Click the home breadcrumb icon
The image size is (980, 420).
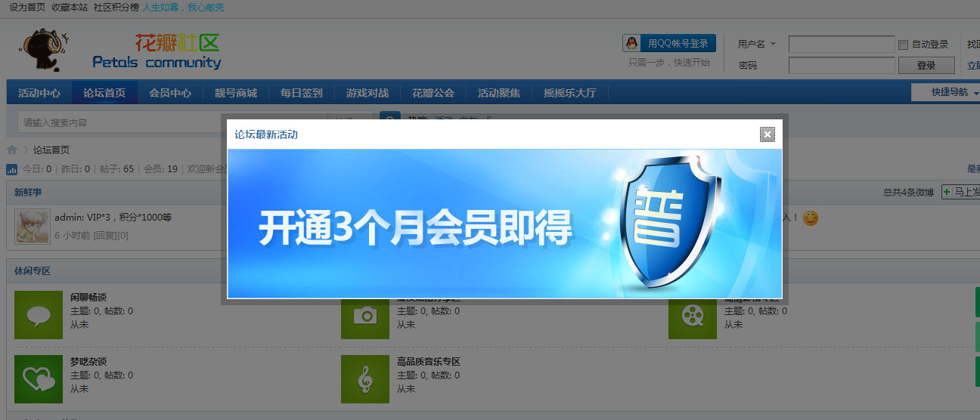pyautogui.click(x=12, y=150)
